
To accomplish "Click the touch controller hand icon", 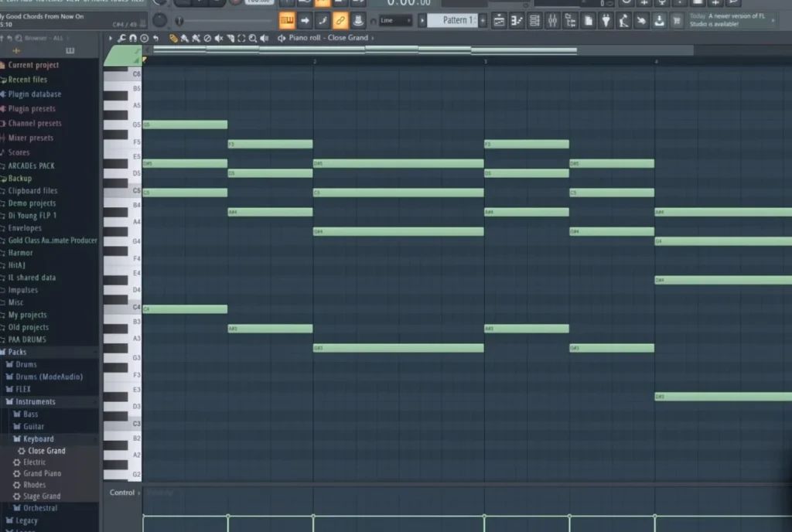I will [641, 20].
